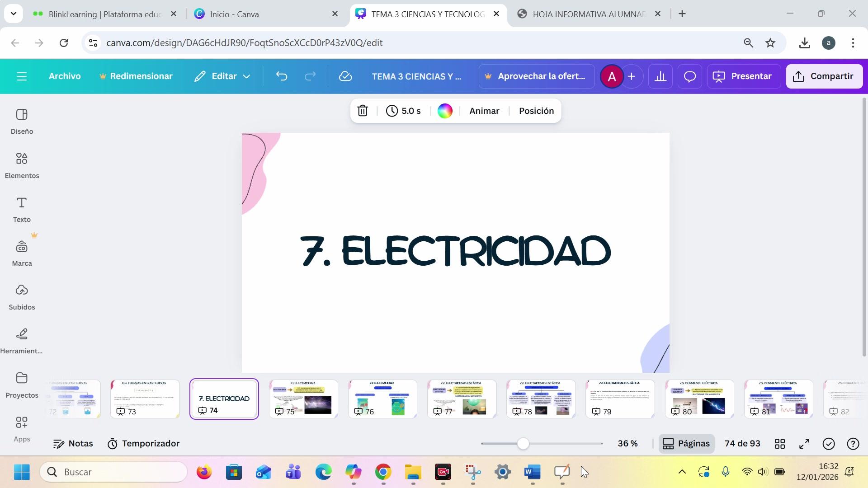Open the page background color swatch
The height and width of the screenshot is (488, 868).
tap(445, 111)
